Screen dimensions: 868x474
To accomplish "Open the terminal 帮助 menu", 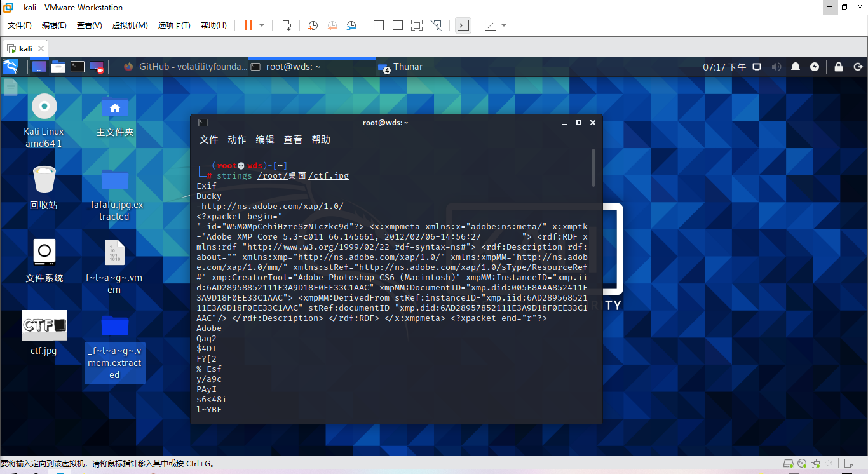I will 321,140.
